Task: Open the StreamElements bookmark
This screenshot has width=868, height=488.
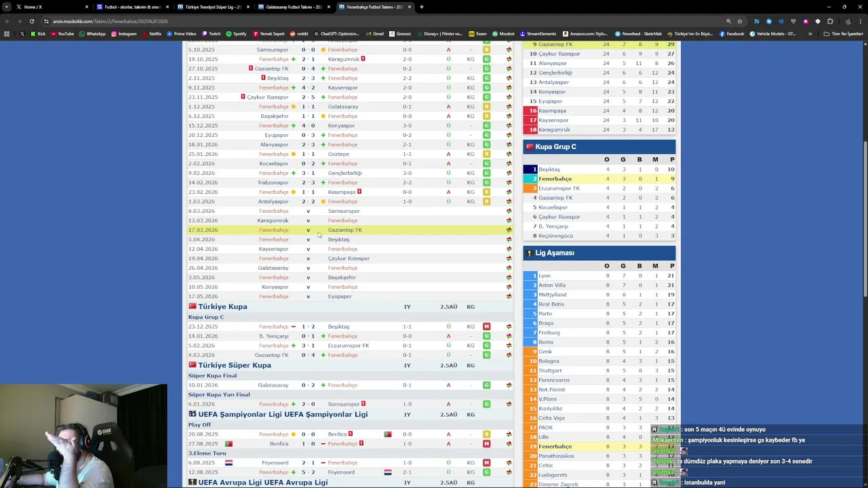Action: [x=538, y=34]
